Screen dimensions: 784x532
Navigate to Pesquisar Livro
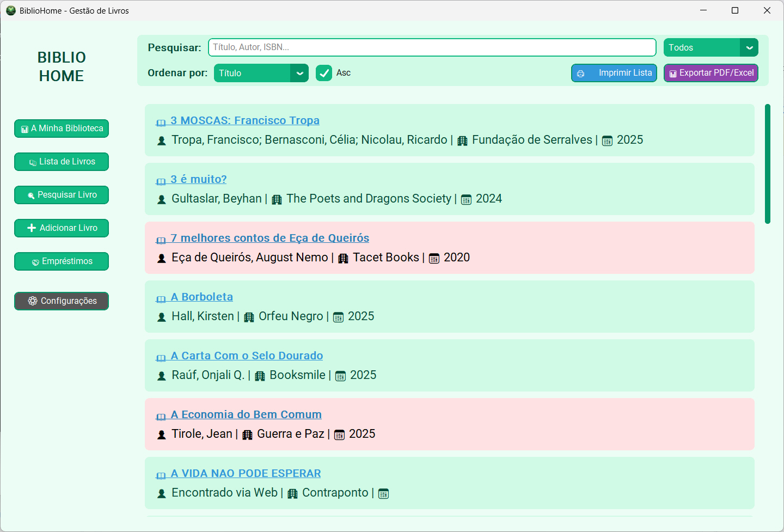point(62,195)
